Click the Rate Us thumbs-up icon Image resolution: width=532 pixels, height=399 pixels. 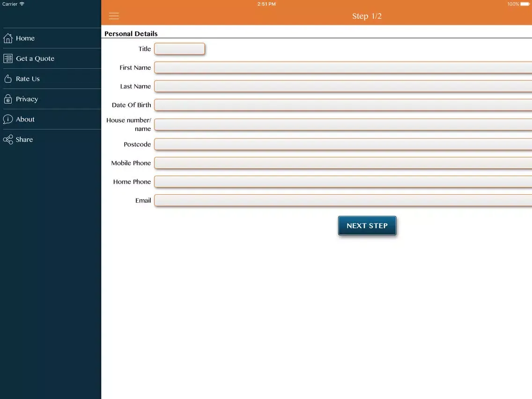coord(8,79)
